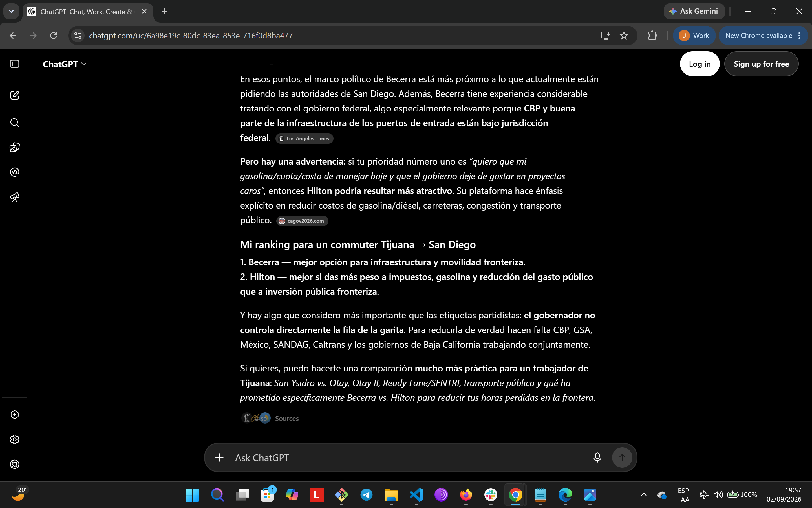Open Task View from the taskbar
Image resolution: width=812 pixels, height=508 pixels.
tap(242, 495)
